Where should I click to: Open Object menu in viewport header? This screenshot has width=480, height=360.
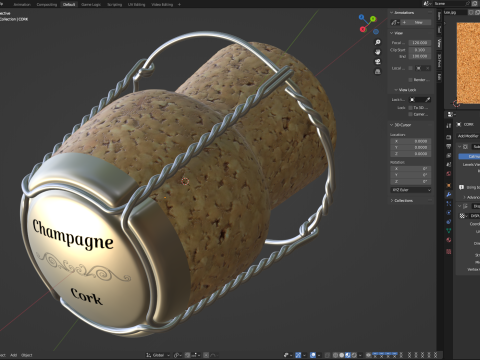(x=27, y=355)
